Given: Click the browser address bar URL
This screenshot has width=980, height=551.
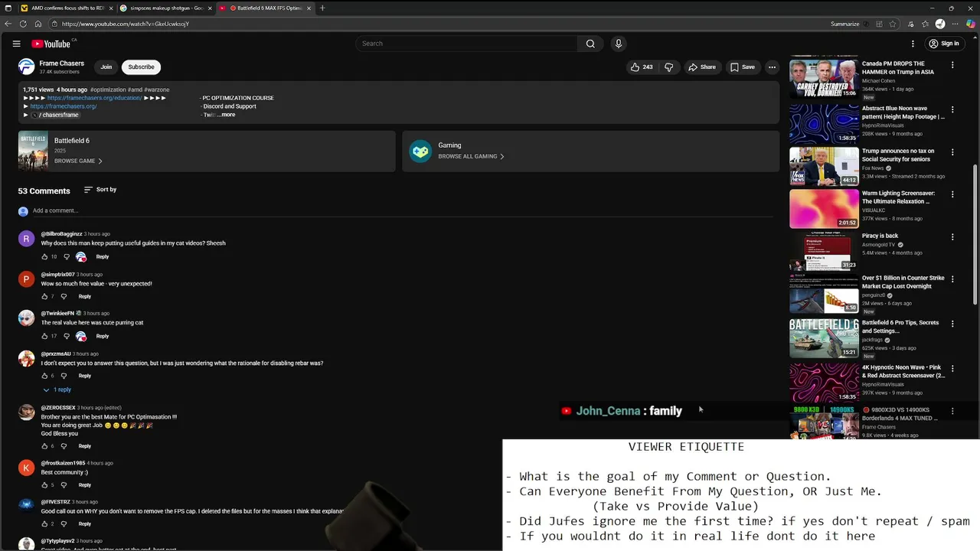Looking at the screenshot, I should [126, 24].
